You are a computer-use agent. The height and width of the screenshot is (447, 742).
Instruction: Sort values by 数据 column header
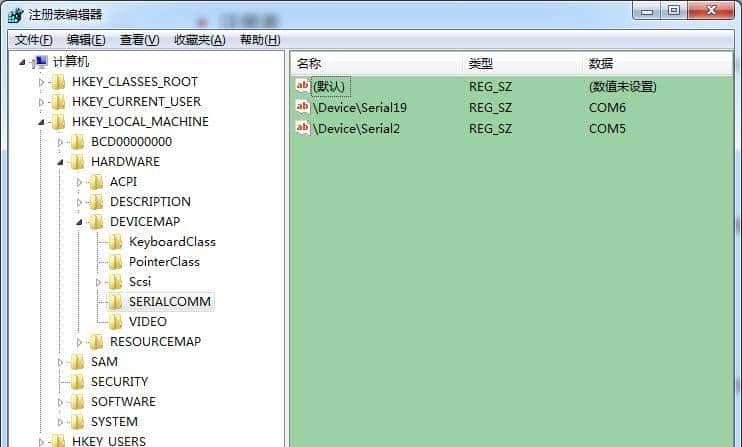pyautogui.click(x=658, y=63)
